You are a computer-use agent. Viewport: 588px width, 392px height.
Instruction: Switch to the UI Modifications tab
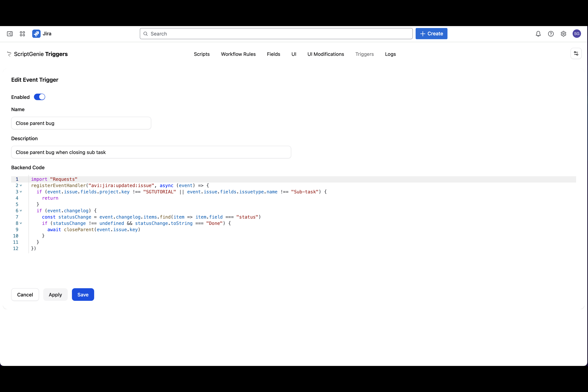(x=325, y=54)
